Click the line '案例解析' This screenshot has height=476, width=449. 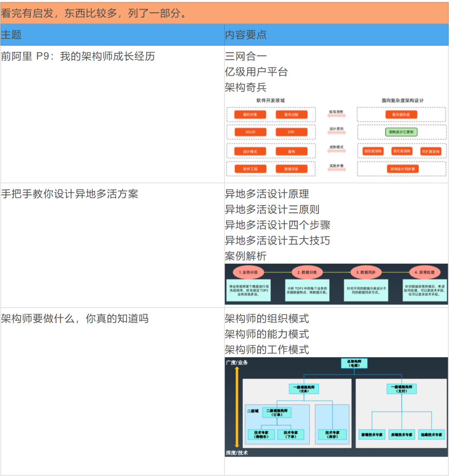pos(246,255)
